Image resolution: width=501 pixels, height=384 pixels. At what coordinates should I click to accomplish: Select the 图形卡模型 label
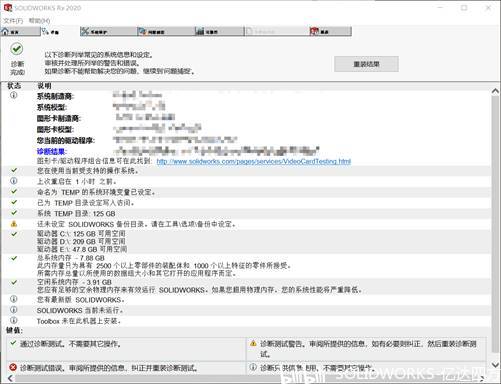pyautogui.click(x=55, y=129)
